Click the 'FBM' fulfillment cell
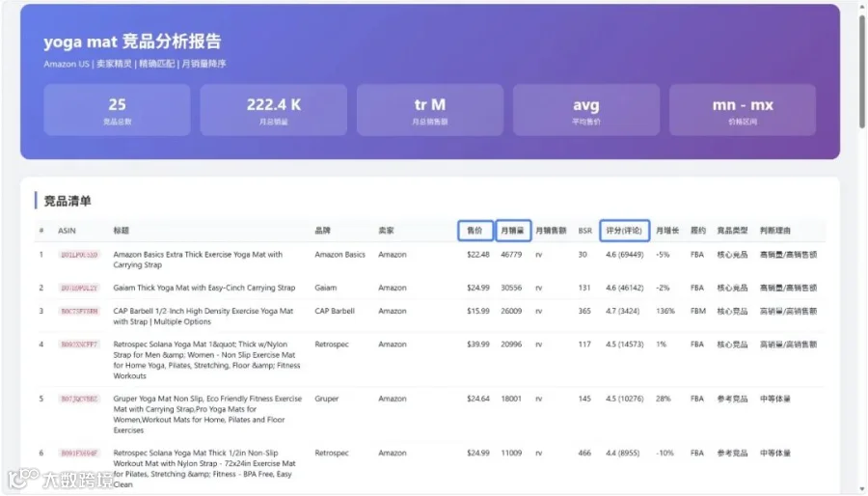 698,311
